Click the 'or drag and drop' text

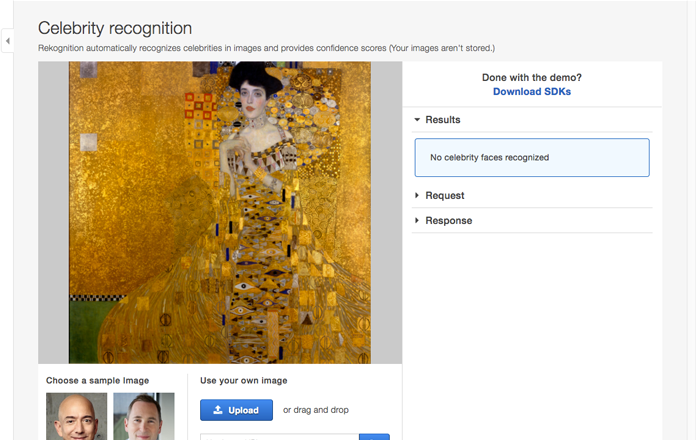[316, 410]
